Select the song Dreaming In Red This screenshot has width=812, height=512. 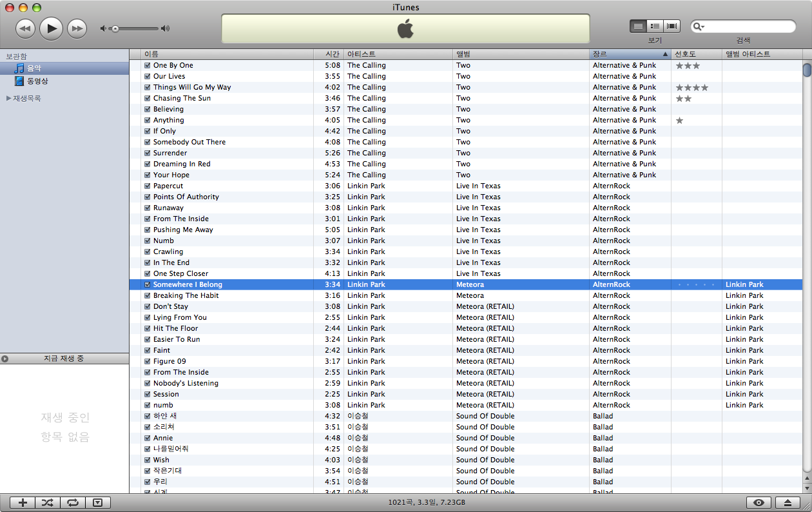pyautogui.click(x=182, y=164)
